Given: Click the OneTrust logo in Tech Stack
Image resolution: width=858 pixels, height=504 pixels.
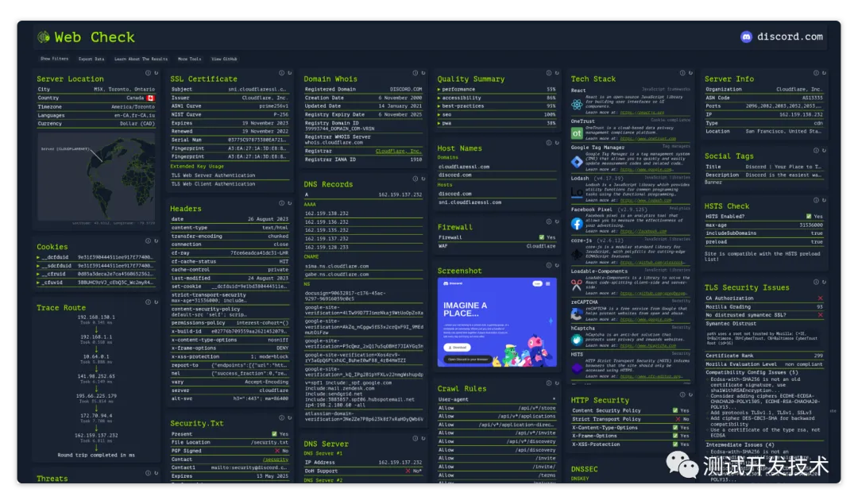Looking at the screenshot, I should point(577,133).
